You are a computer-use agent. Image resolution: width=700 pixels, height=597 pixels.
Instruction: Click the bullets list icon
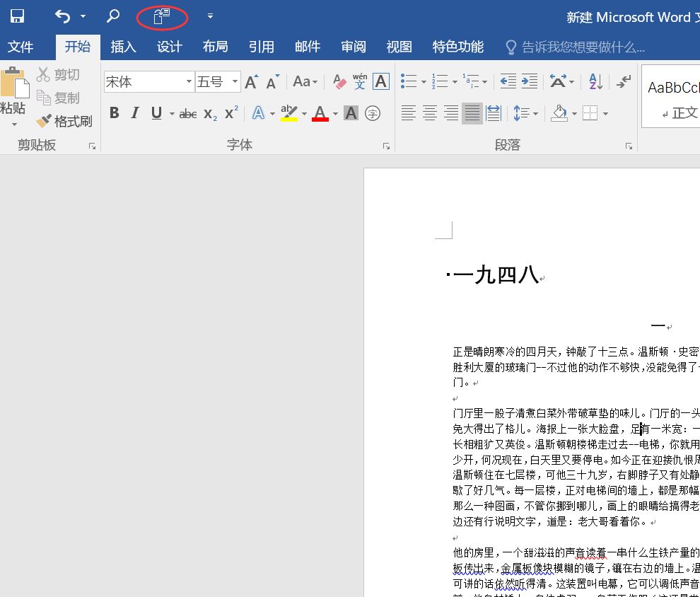point(409,81)
